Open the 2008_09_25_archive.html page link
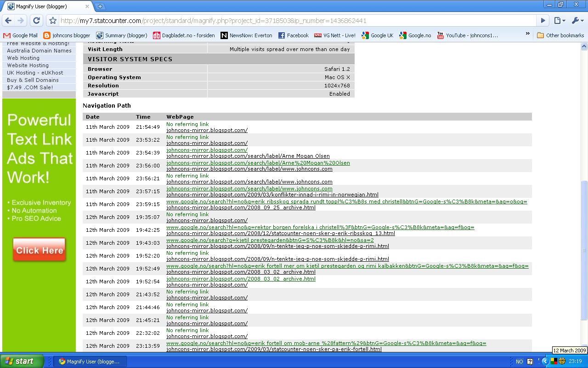Screen dimensions: 588x368 241,207
